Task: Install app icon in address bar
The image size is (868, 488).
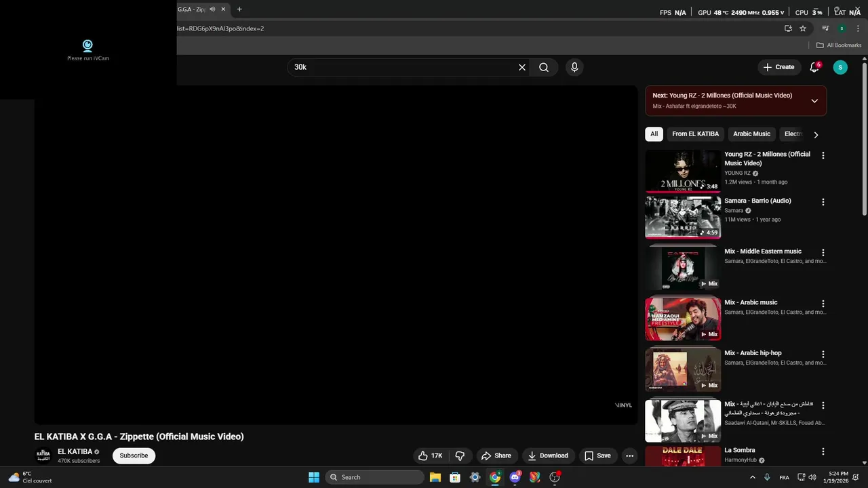Action: click(788, 28)
